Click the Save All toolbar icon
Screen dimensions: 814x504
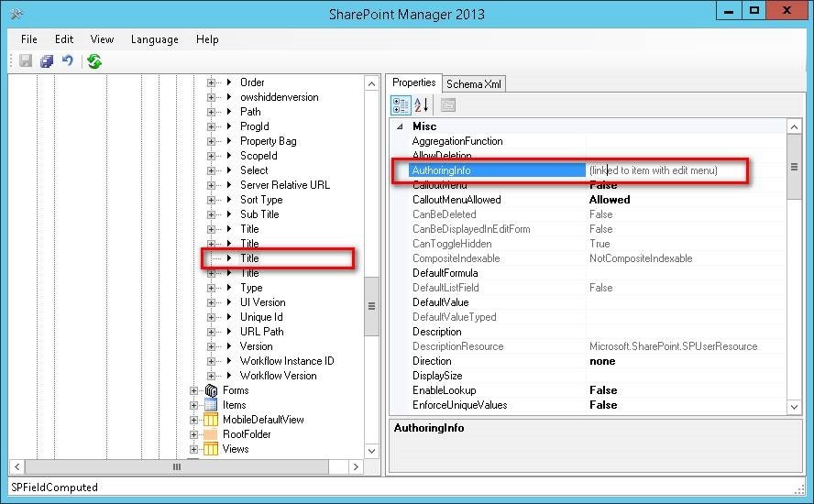coord(47,61)
